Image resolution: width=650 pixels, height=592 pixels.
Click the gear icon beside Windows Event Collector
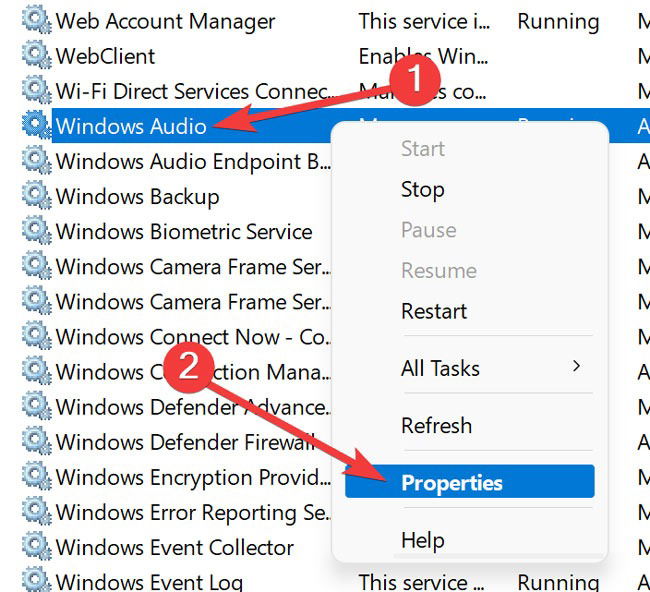pyautogui.click(x=36, y=546)
